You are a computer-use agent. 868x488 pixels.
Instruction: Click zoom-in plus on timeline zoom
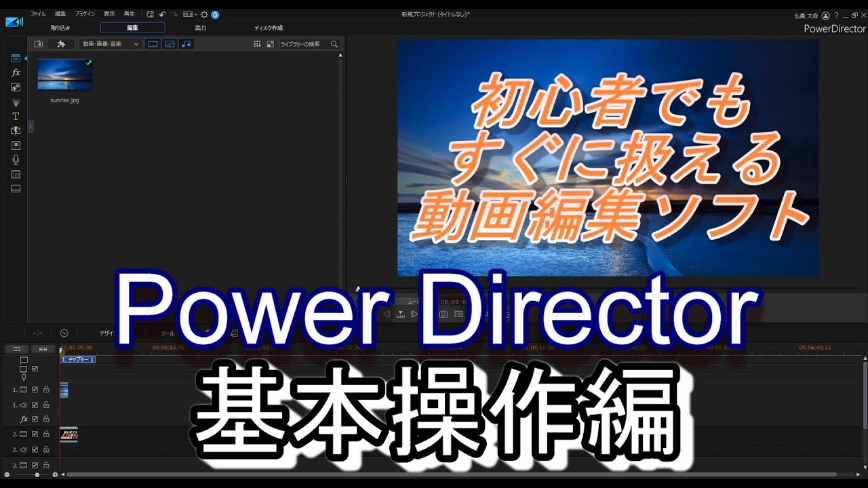[x=56, y=474]
